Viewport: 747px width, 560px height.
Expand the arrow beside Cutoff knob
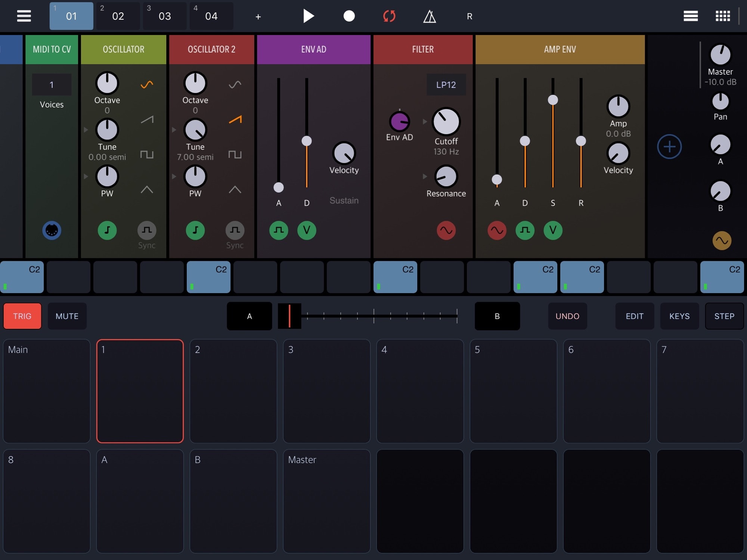[425, 122]
